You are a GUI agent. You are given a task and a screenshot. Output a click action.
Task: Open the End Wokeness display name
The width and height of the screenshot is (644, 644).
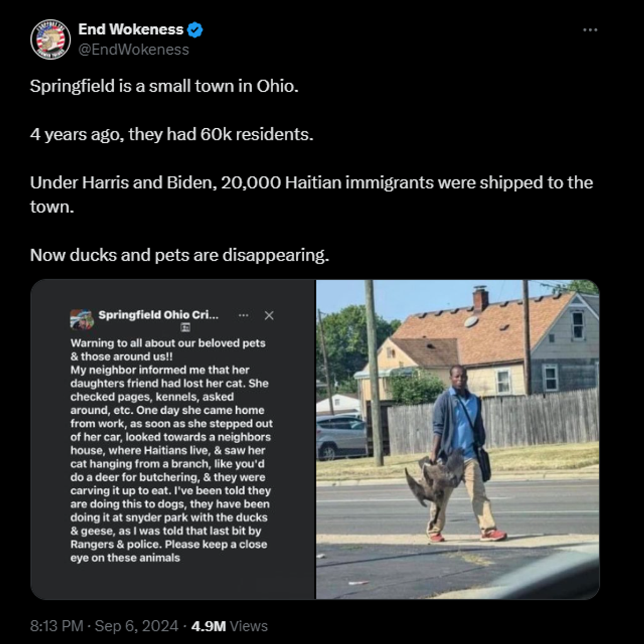[x=131, y=30]
